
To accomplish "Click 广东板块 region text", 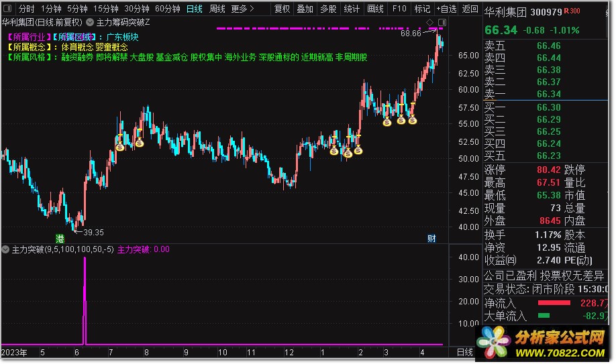I will pos(122,38).
